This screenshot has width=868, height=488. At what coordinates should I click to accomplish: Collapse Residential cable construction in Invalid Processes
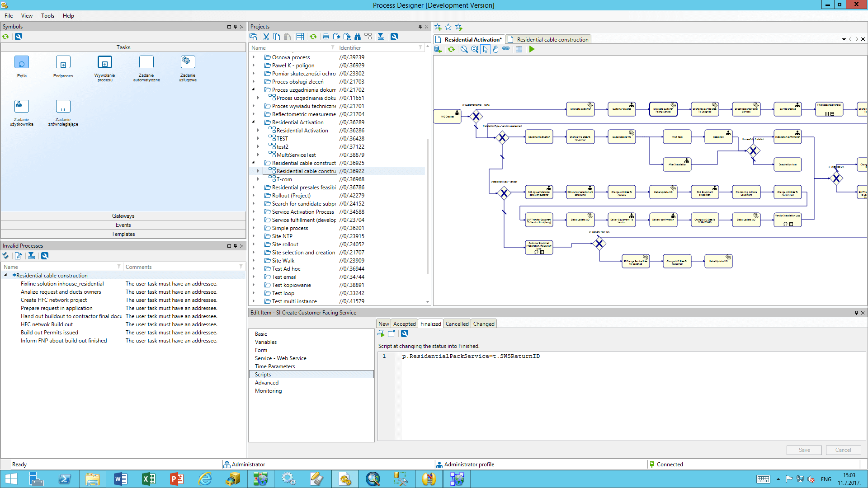(5, 275)
